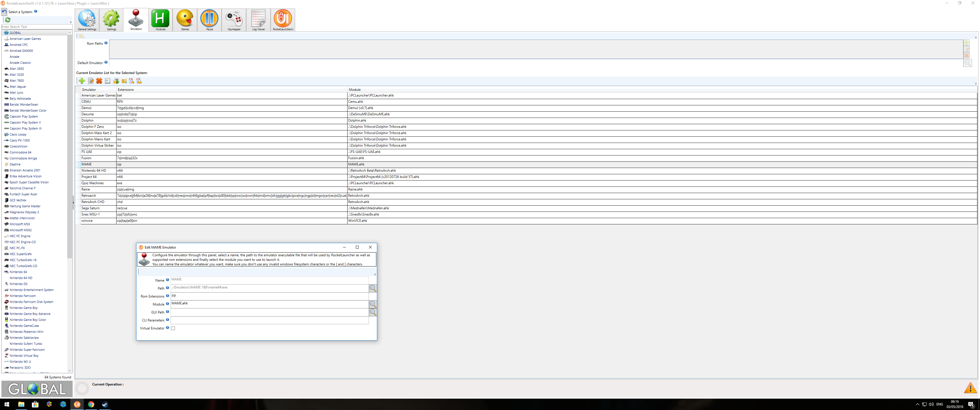Open the RocketLauncherUI tab
The width and height of the screenshot is (980, 410).
283,20
